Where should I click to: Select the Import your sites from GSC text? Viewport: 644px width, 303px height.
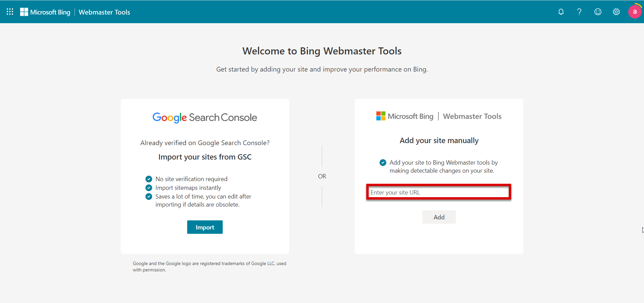(x=205, y=157)
